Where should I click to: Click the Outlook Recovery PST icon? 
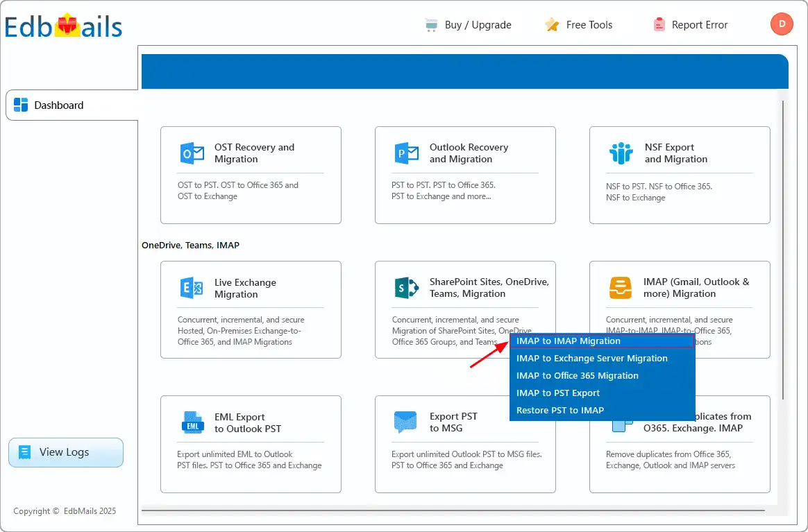pos(406,153)
